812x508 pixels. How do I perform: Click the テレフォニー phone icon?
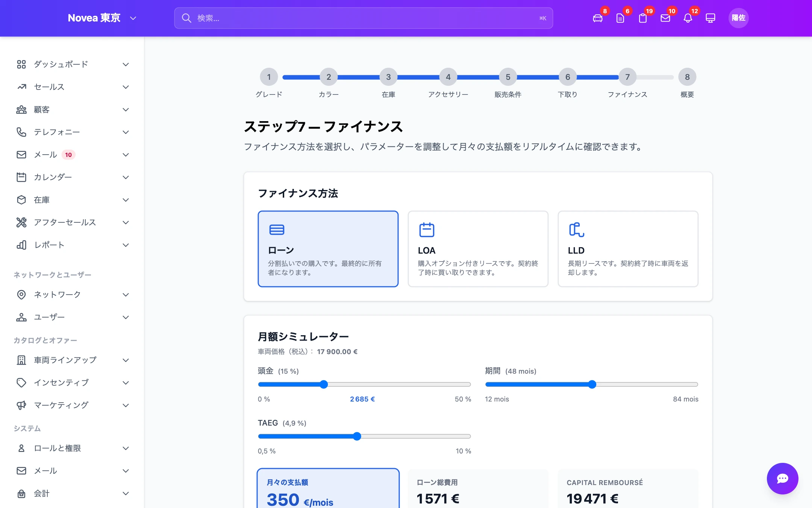21,132
